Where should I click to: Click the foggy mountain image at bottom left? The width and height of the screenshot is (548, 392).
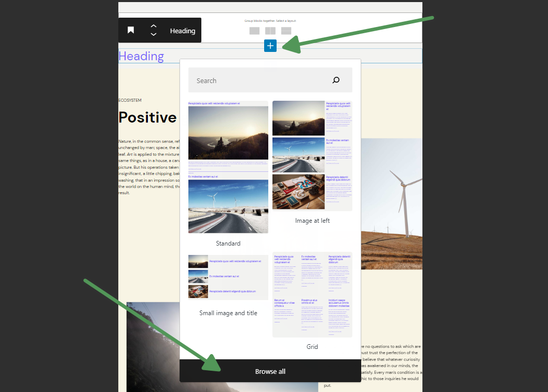[153, 347]
